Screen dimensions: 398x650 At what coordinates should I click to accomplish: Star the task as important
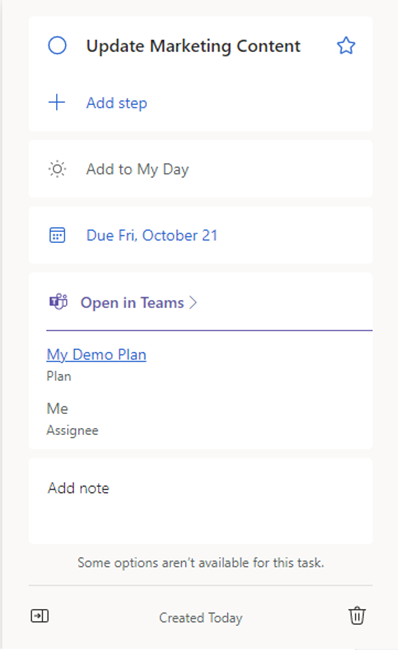(x=346, y=46)
